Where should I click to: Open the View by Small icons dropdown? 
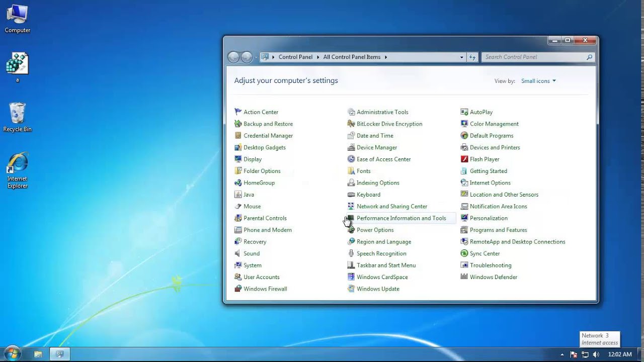pos(538,80)
